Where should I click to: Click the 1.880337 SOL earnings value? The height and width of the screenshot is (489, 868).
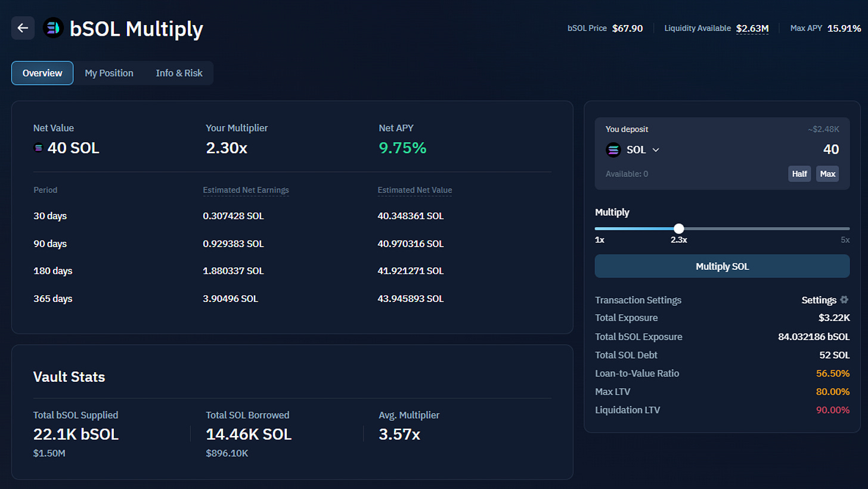click(233, 271)
